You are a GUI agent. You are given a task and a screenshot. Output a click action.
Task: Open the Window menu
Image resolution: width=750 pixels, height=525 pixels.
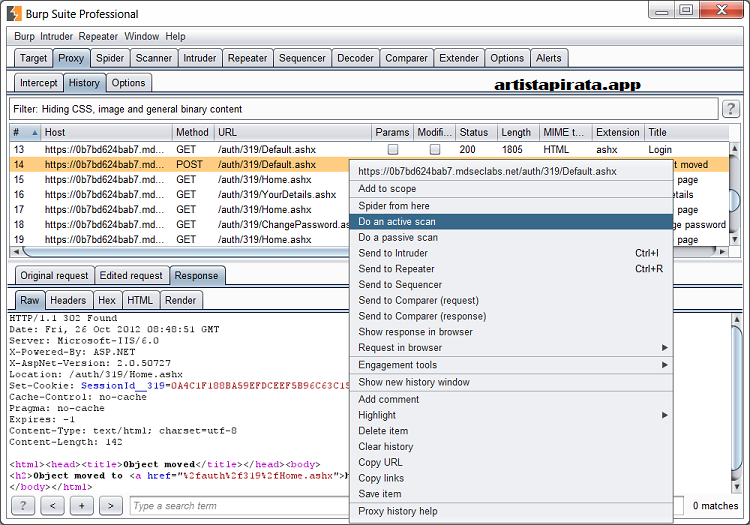click(142, 36)
